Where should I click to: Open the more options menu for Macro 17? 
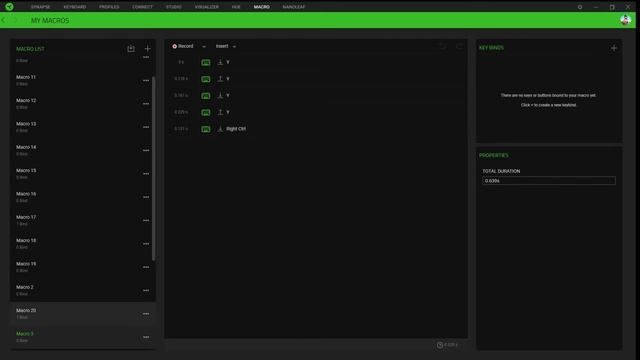[x=146, y=220]
